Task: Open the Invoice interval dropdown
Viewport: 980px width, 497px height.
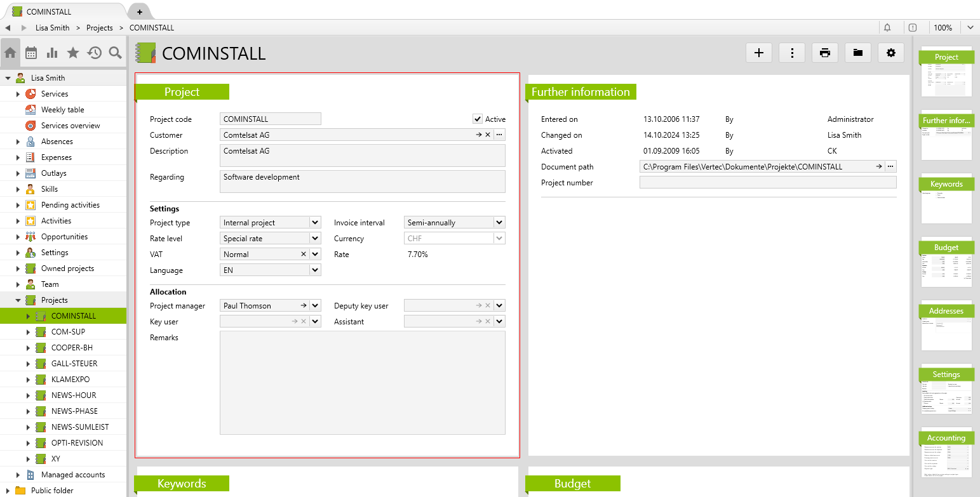Action: click(x=499, y=223)
